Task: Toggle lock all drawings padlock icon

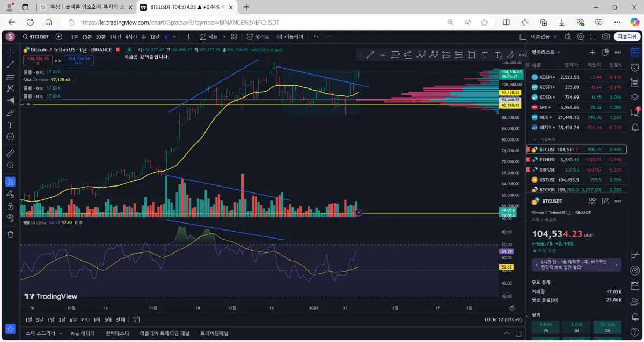Action: [10, 206]
